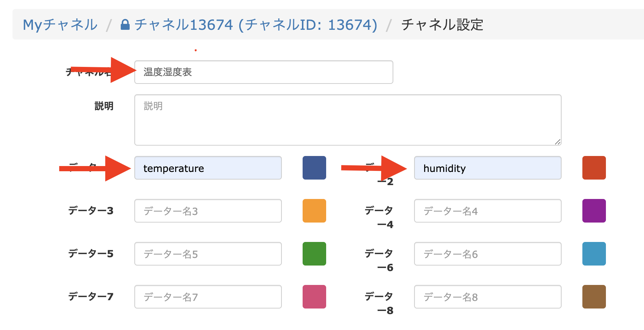Click the purple color swatch for データー4
This screenshot has height=330, width=644.
[x=594, y=211]
